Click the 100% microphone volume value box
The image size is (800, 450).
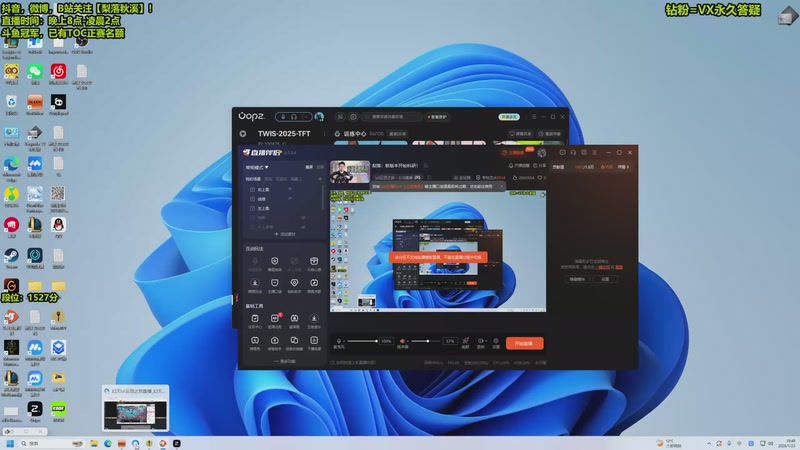(386, 341)
